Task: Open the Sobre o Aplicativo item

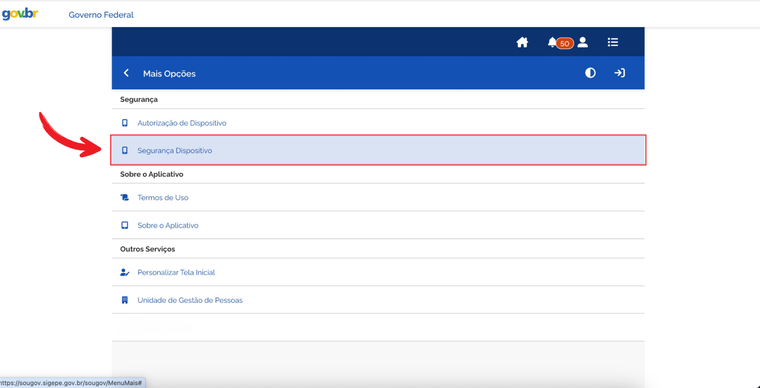Action: pyautogui.click(x=378, y=225)
